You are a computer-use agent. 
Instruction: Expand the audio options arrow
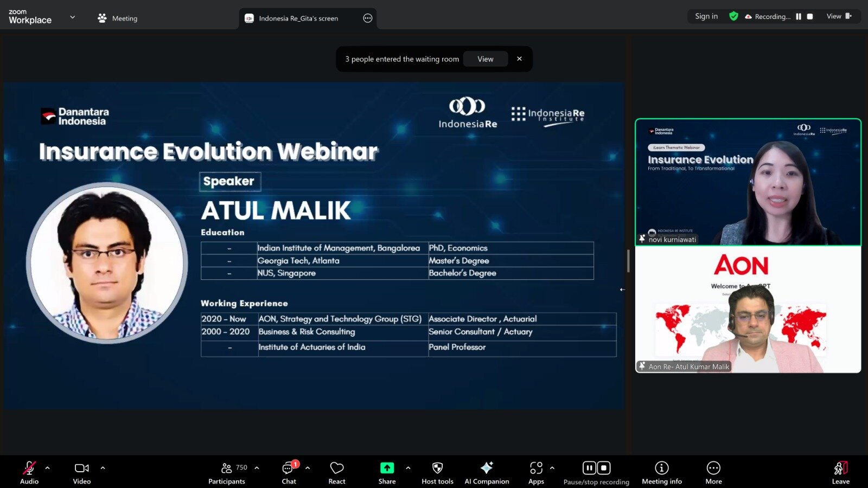(x=48, y=467)
